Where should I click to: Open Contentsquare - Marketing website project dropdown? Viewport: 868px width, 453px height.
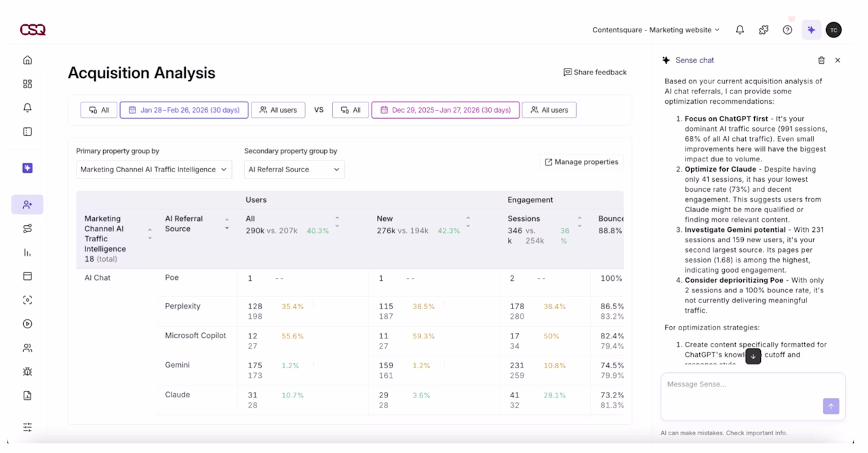[656, 30]
